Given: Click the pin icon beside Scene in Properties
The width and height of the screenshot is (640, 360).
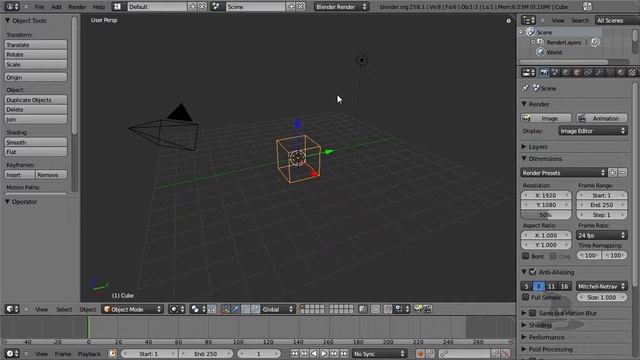Looking at the screenshot, I should pos(525,88).
